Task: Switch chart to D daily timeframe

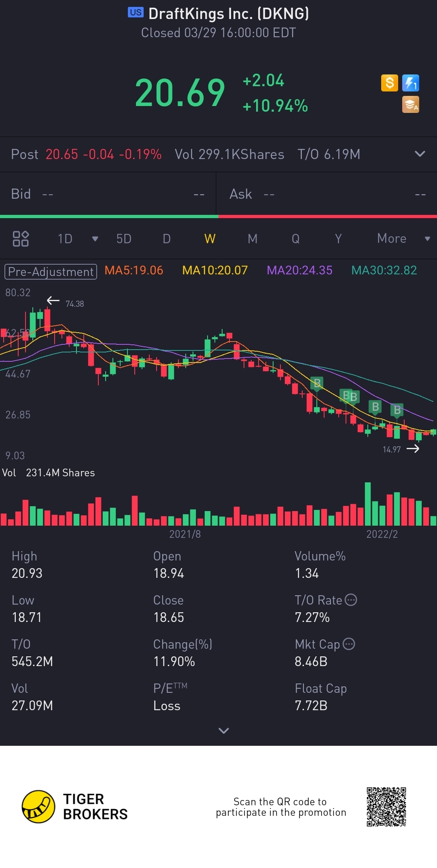Action: point(166,239)
